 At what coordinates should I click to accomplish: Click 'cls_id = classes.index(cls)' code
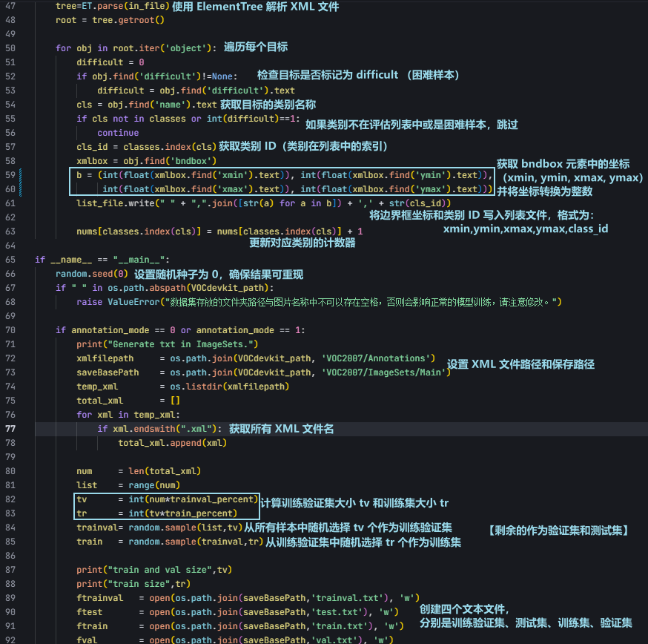point(146,147)
